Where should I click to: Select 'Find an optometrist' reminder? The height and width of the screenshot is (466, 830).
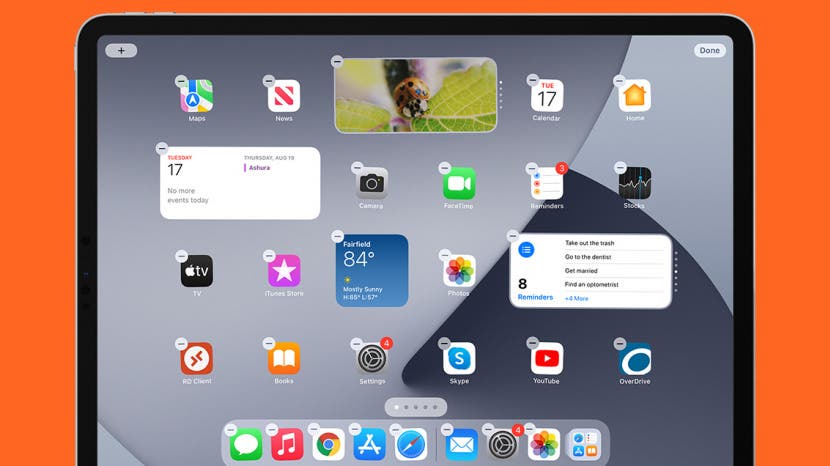pos(591,284)
